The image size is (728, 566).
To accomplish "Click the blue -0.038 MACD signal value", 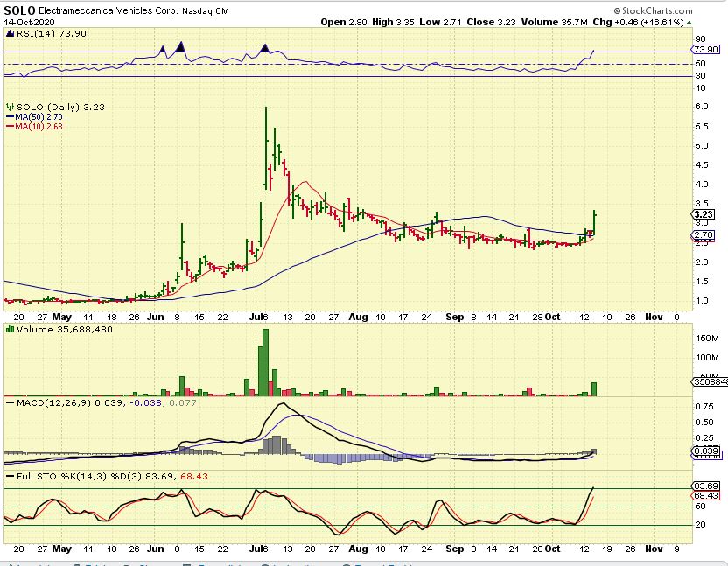I will point(145,402).
